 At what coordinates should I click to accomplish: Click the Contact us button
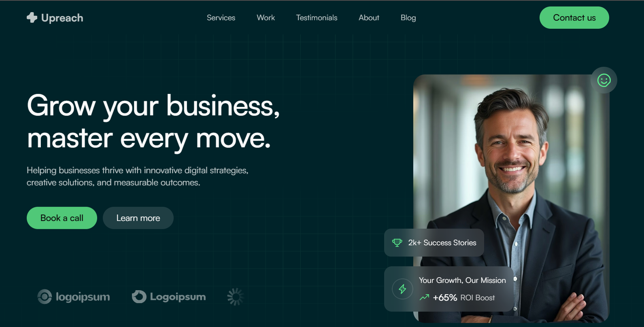coord(574,18)
